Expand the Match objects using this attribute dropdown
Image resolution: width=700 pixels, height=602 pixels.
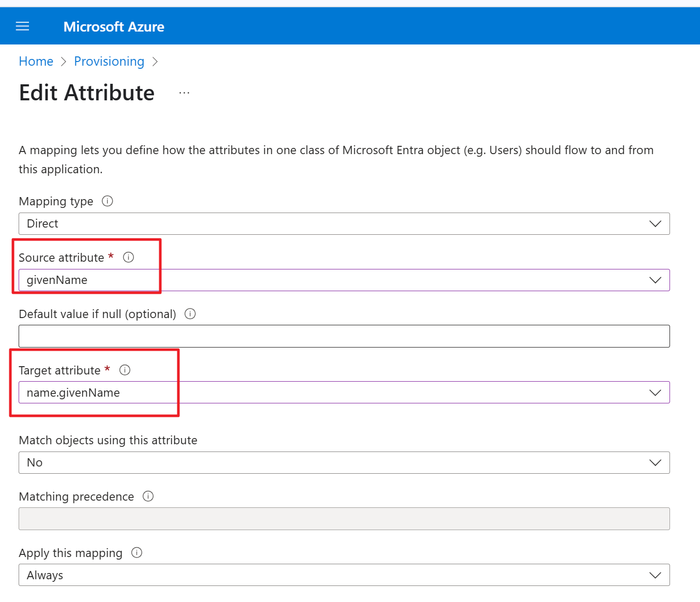[x=344, y=462]
